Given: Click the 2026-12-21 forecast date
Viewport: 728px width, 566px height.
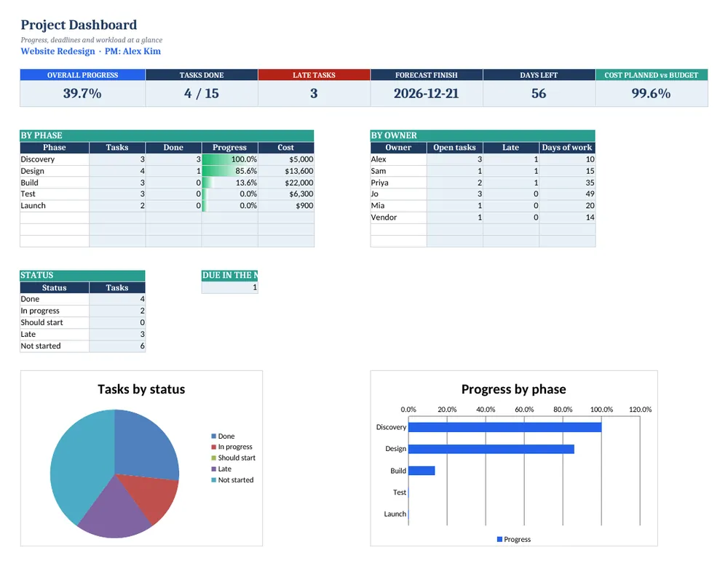Looking at the screenshot, I should tap(426, 93).
